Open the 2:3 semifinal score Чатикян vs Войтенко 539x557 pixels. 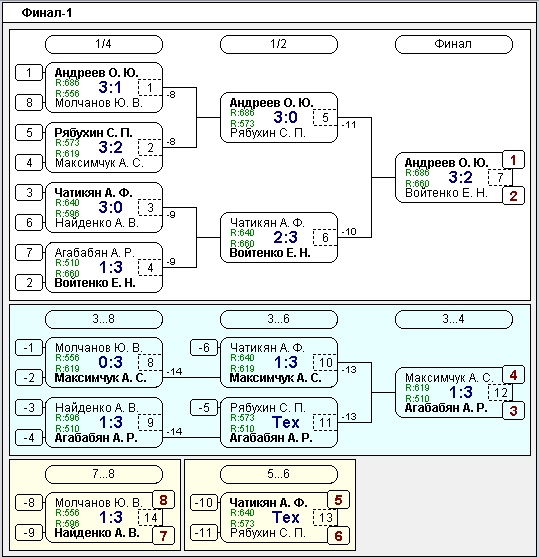tap(286, 237)
